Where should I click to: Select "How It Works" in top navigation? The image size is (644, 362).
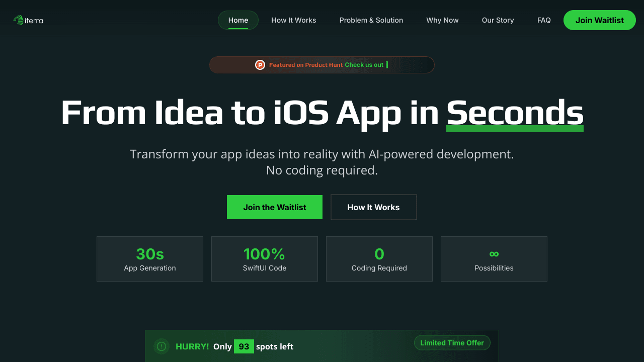coord(293,20)
